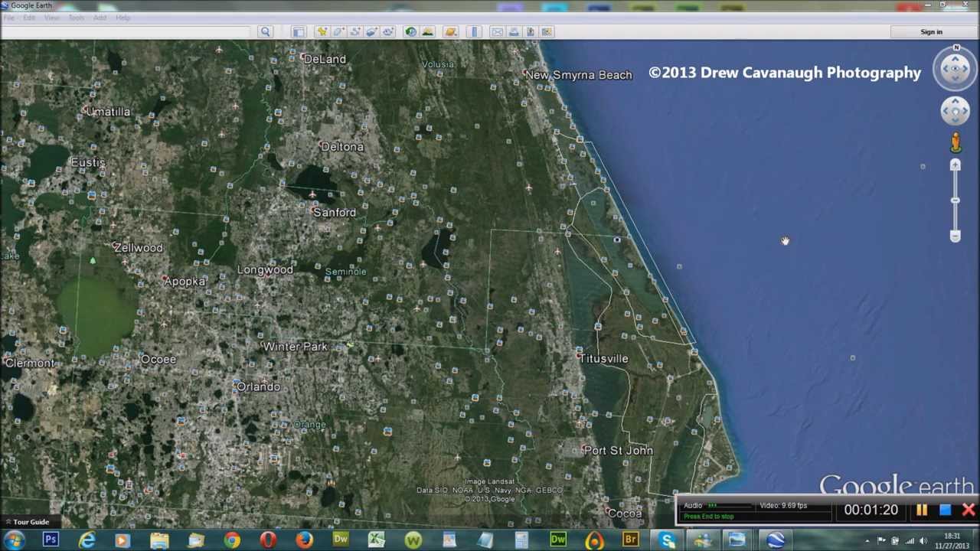Click inside the search input box
Screen dimensions: 980x551
[x=126, y=31]
